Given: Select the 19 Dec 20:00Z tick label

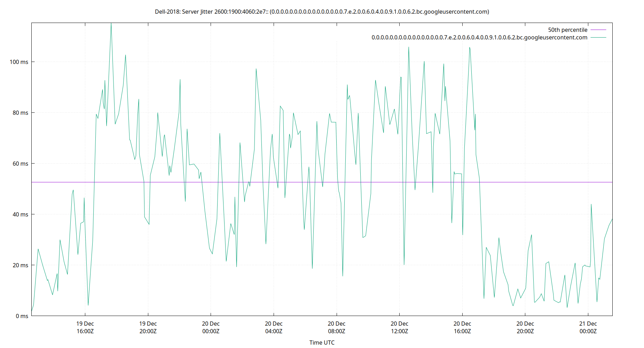Looking at the screenshot, I should [149, 327].
